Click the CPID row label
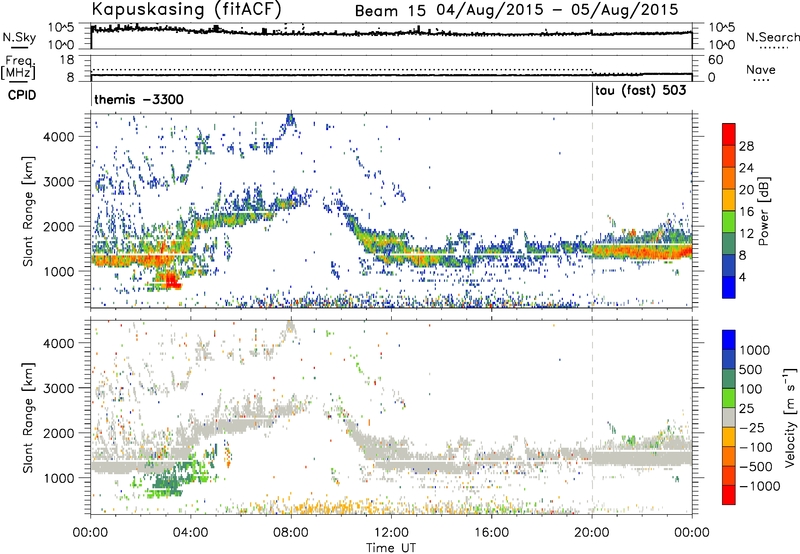 click(x=22, y=95)
